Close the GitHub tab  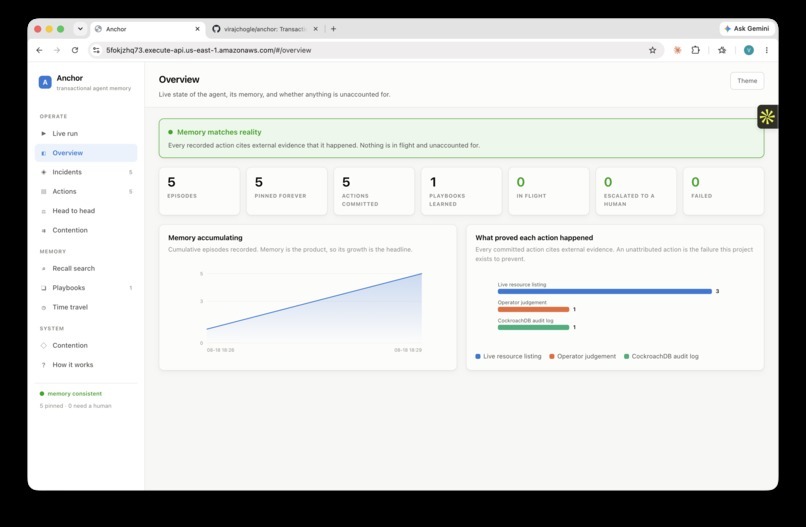tap(316, 29)
